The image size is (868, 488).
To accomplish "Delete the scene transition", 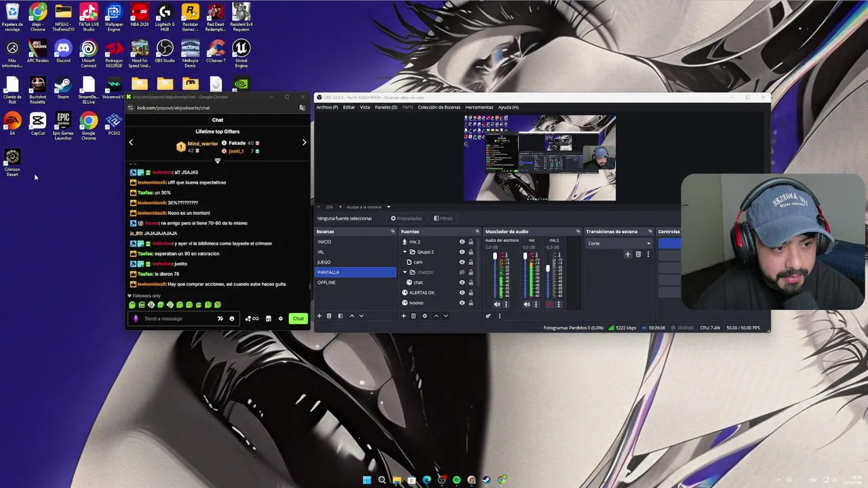I will pos(638,254).
